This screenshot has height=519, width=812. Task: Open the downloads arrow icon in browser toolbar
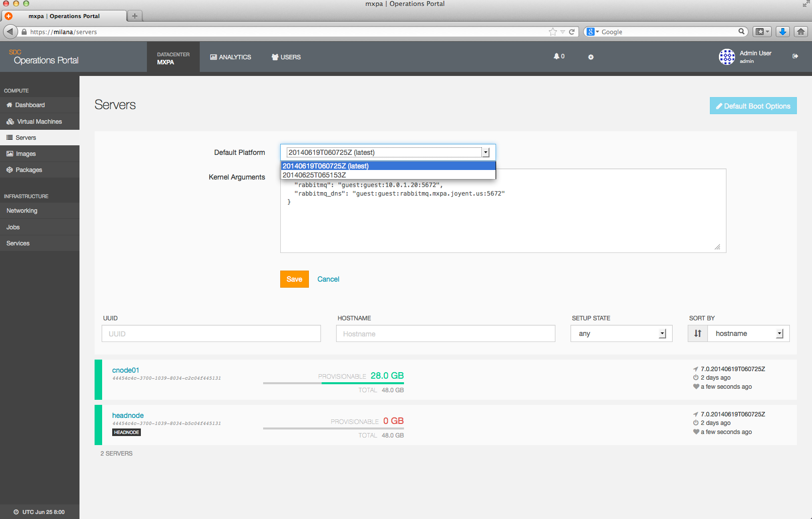[782, 32]
